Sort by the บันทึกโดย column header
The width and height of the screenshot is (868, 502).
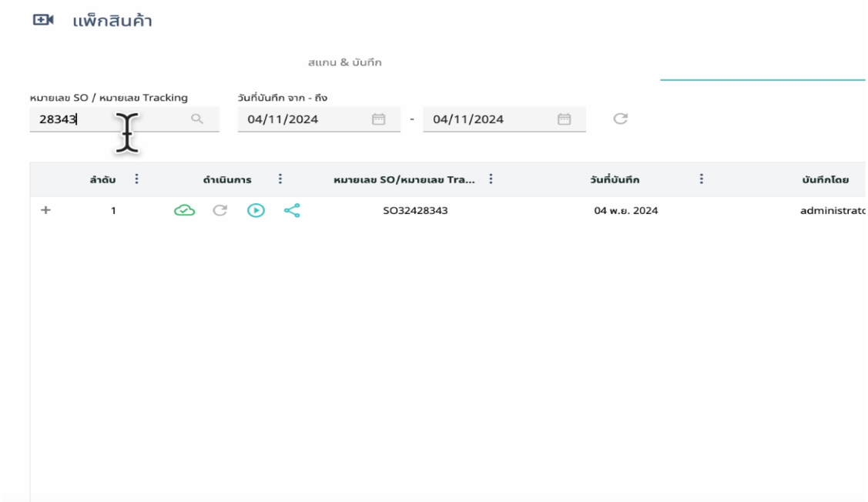tap(825, 180)
